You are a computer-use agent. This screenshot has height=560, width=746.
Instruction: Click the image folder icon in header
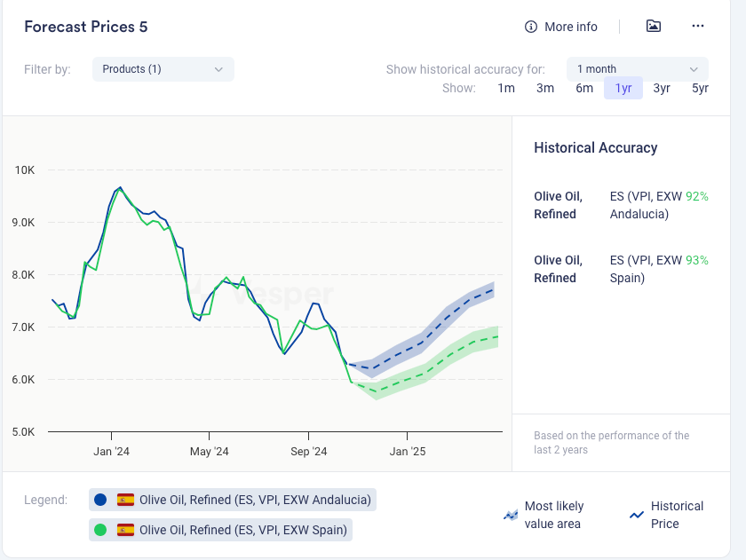pos(653,27)
